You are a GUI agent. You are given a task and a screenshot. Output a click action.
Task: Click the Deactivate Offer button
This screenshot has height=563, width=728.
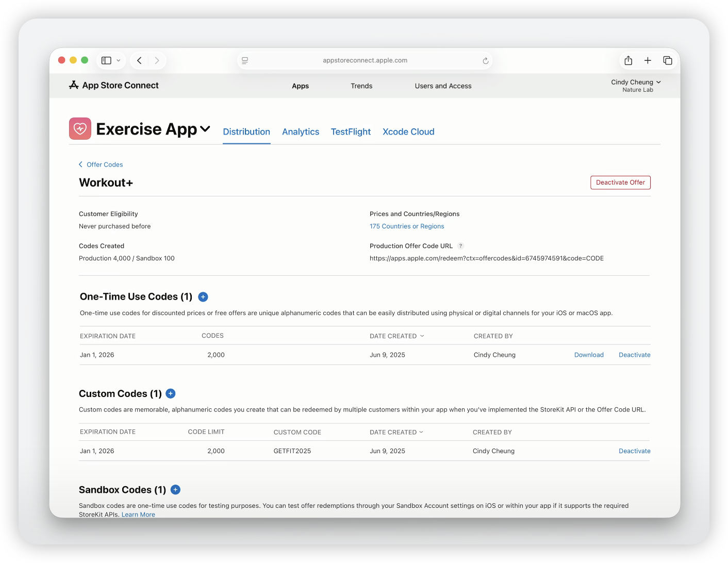click(x=620, y=183)
